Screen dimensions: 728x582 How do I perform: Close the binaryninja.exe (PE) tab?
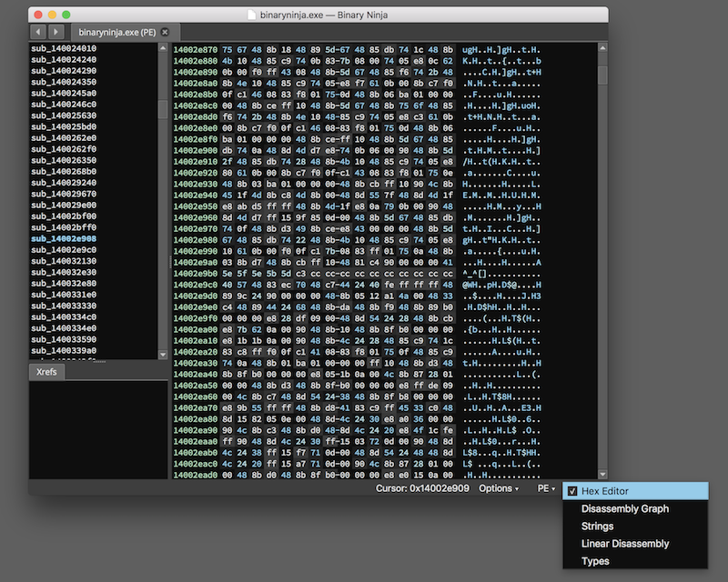click(x=165, y=33)
